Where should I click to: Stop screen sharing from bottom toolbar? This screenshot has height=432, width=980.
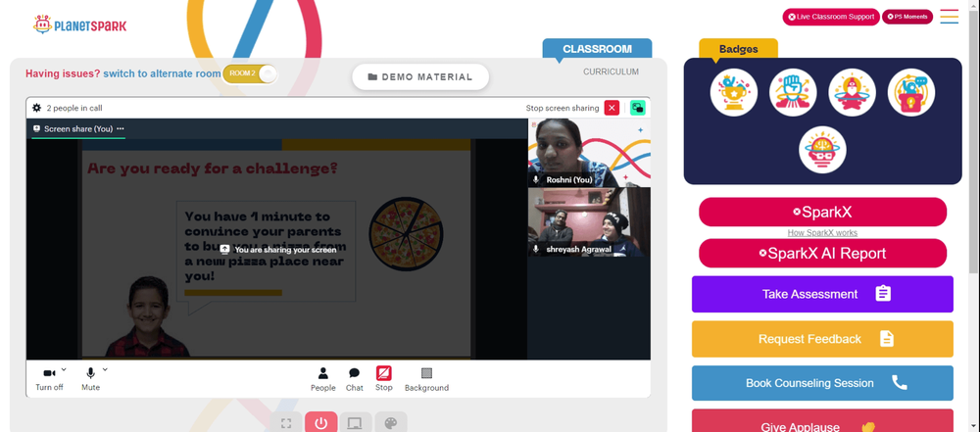tap(384, 379)
